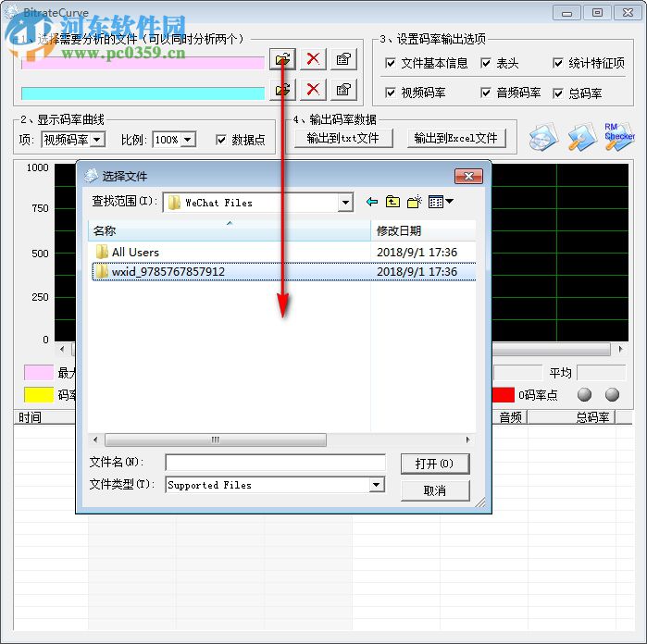Click the disc tool icon
The image size is (647, 644).
pyautogui.click(x=543, y=137)
